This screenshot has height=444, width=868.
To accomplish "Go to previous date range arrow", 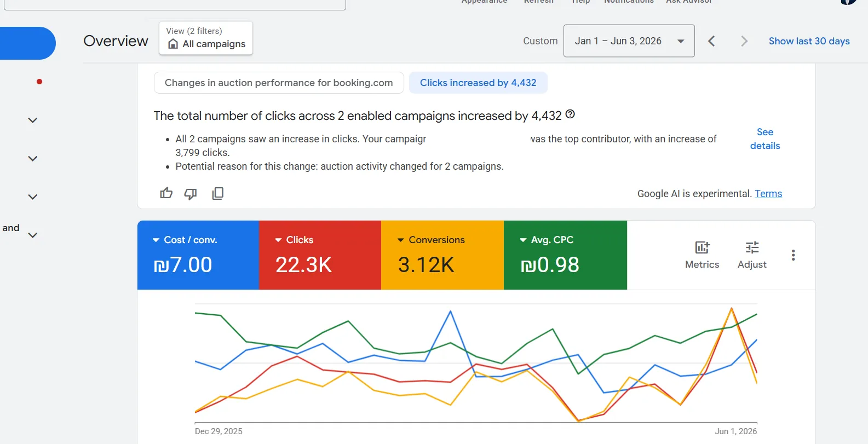I will [x=711, y=41].
